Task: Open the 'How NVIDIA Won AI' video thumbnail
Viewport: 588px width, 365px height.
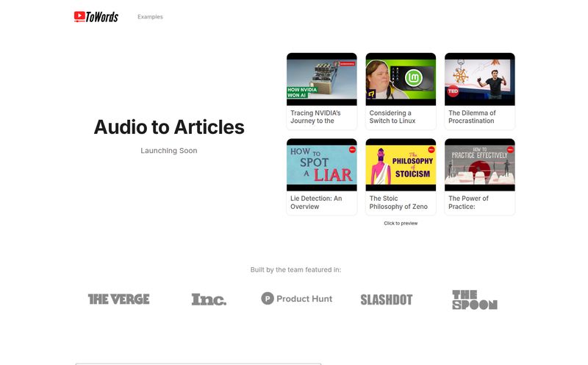Action: 322,79
